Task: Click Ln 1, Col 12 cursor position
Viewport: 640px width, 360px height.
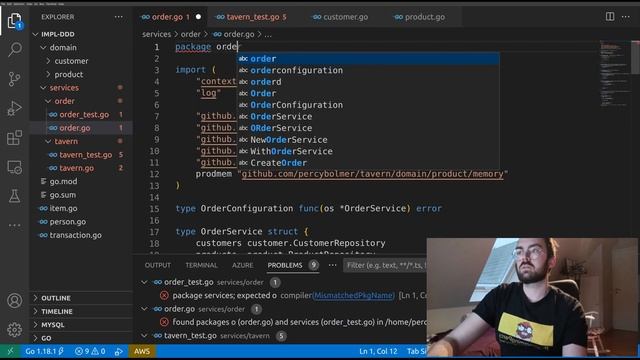Action: (378, 351)
